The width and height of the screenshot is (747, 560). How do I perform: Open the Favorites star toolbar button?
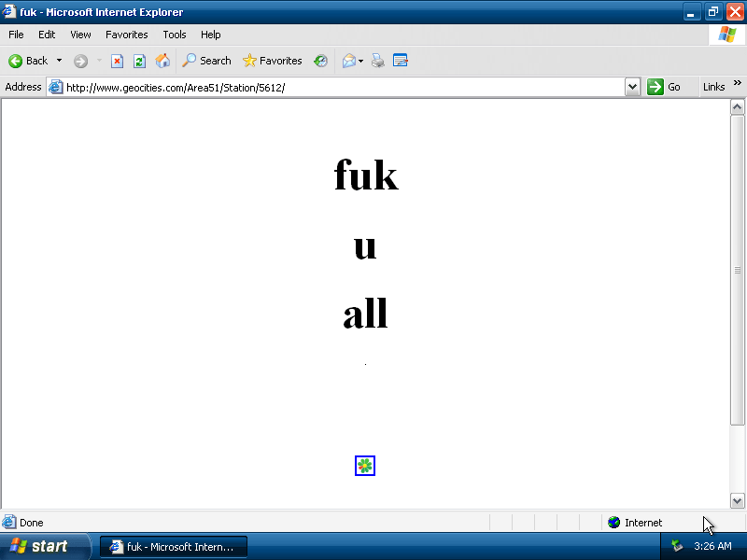(272, 61)
